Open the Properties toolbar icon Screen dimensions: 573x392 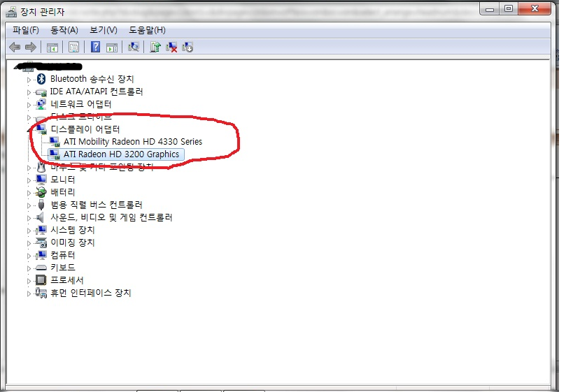[74, 47]
